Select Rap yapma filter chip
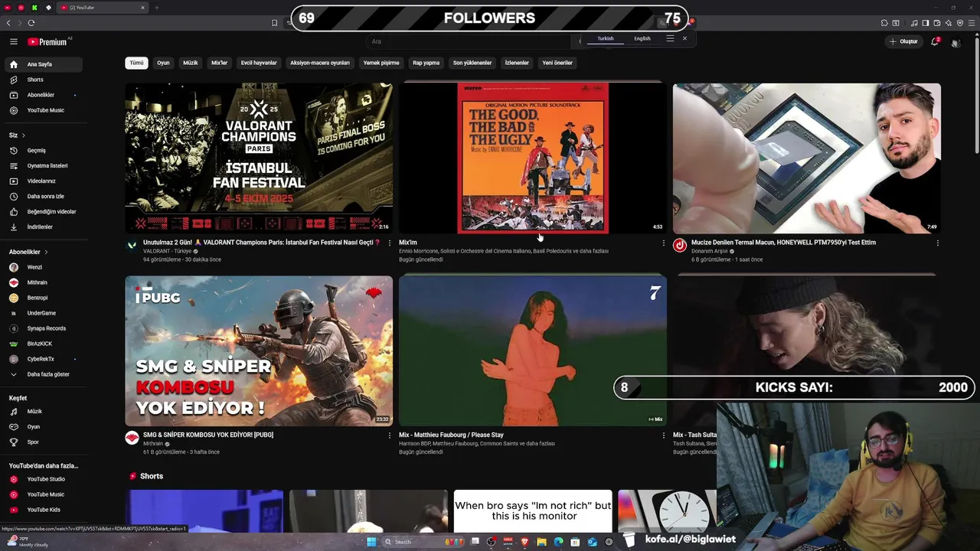Screen dimensions: 980x551 click(x=426, y=63)
